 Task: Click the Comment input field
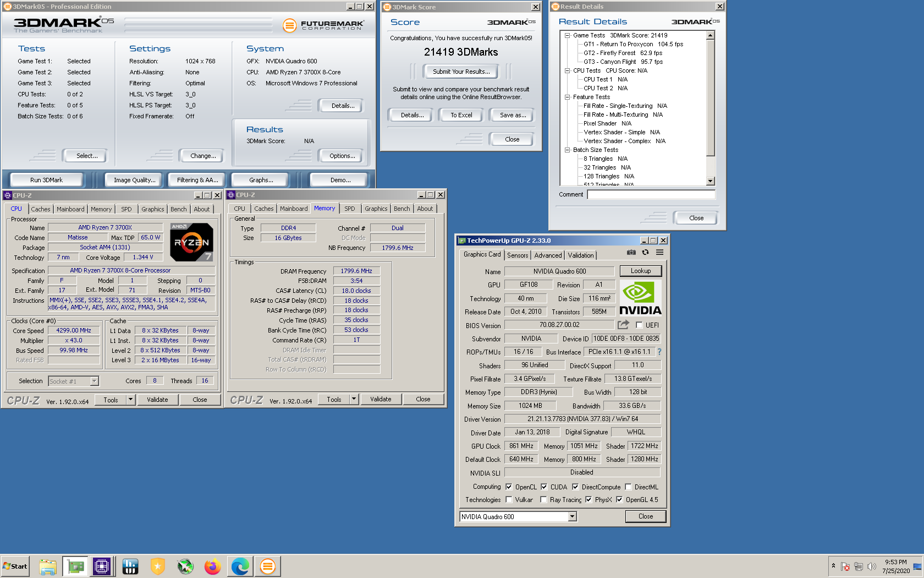tap(651, 194)
